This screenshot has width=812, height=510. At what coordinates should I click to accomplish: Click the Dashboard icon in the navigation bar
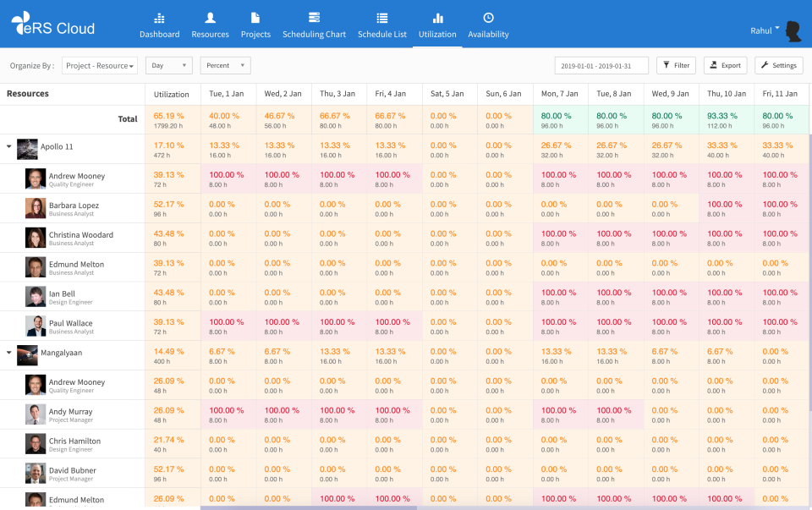coord(159,18)
